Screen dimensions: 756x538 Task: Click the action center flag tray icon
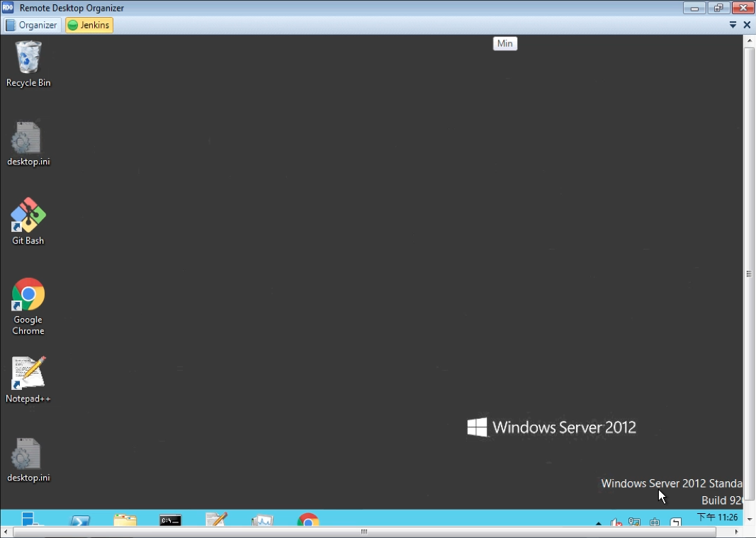[x=675, y=522]
